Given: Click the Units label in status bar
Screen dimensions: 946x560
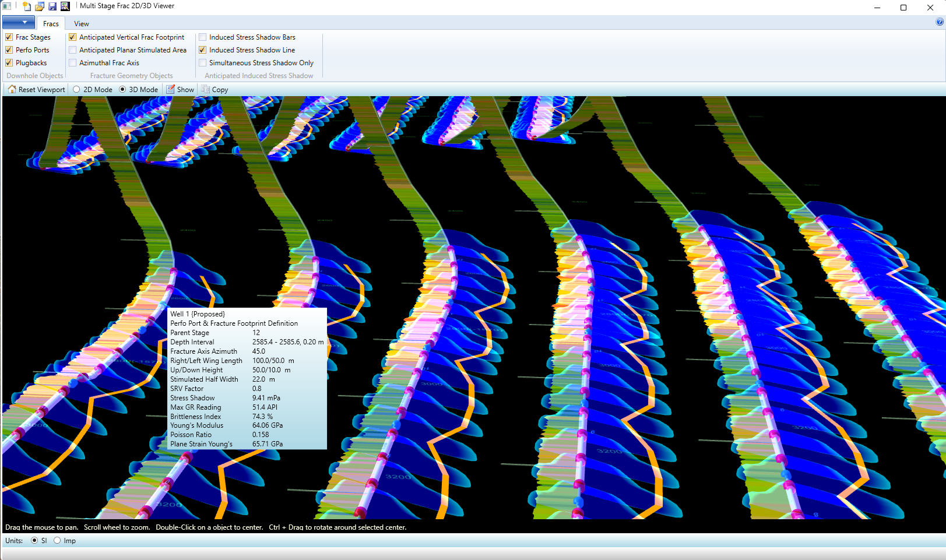Looking at the screenshot, I should (14, 541).
